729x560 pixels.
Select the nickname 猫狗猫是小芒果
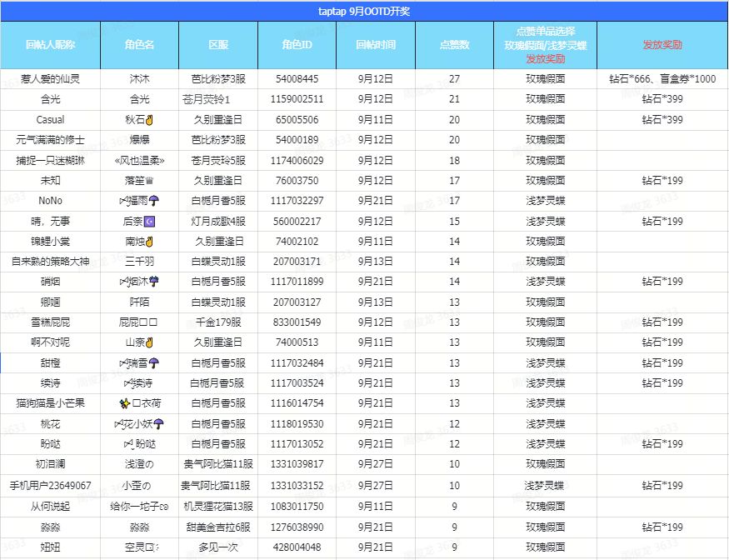[50, 403]
